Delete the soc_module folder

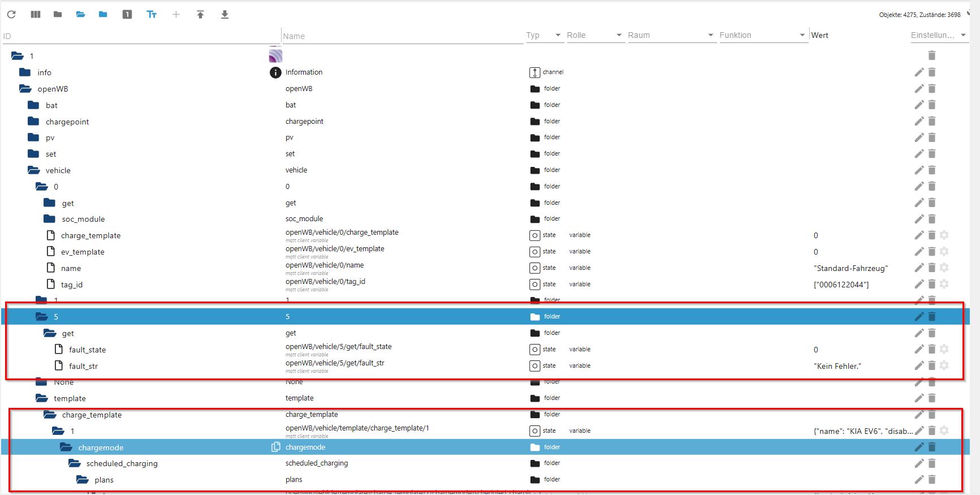coord(932,219)
